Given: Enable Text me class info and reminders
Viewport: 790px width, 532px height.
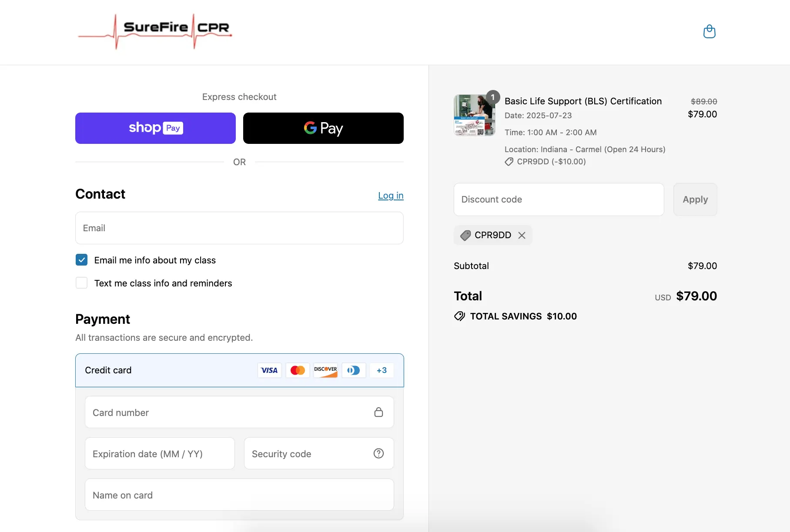Looking at the screenshot, I should coord(82,283).
